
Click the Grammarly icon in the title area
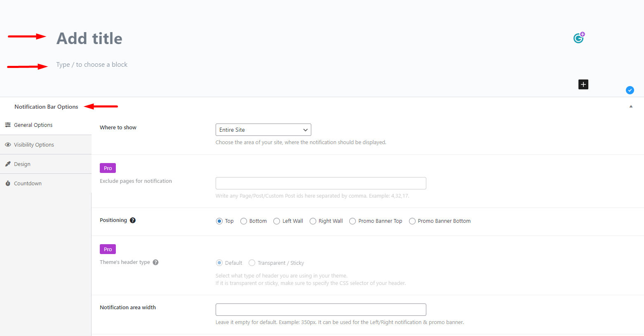point(578,38)
